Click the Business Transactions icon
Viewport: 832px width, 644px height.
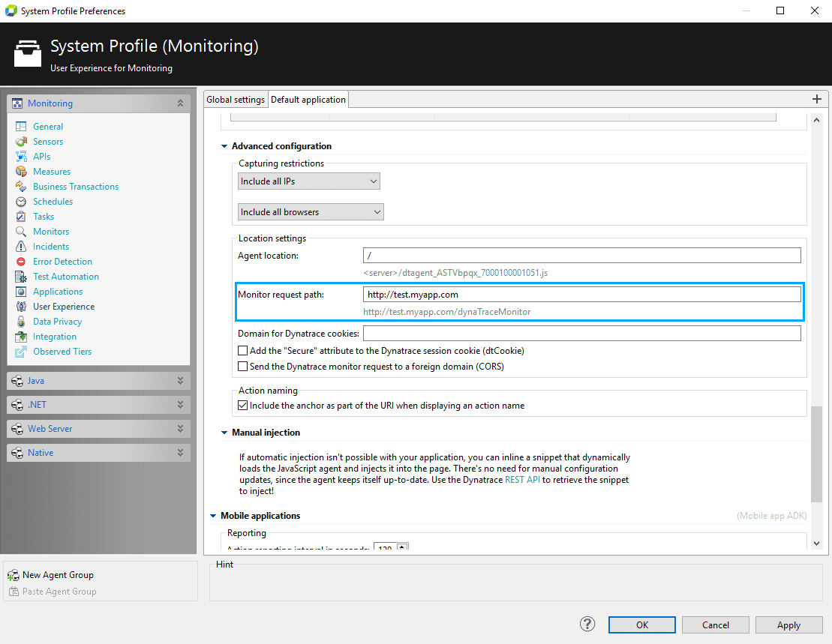[x=21, y=187]
